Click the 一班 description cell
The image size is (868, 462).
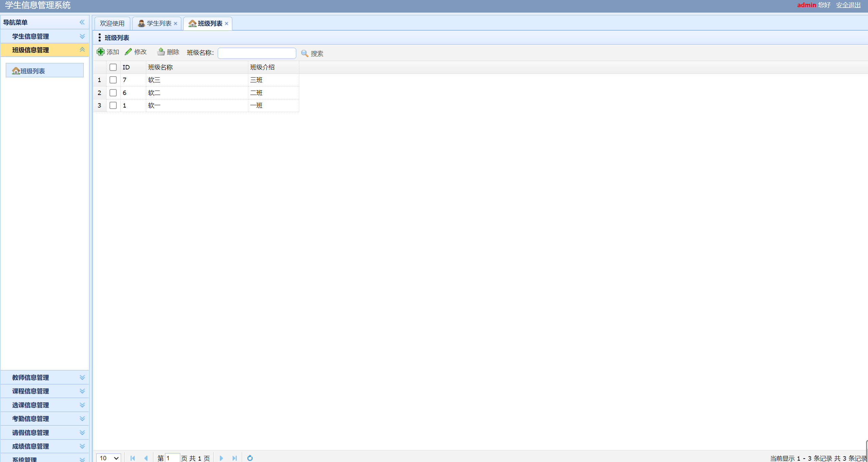click(x=273, y=106)
